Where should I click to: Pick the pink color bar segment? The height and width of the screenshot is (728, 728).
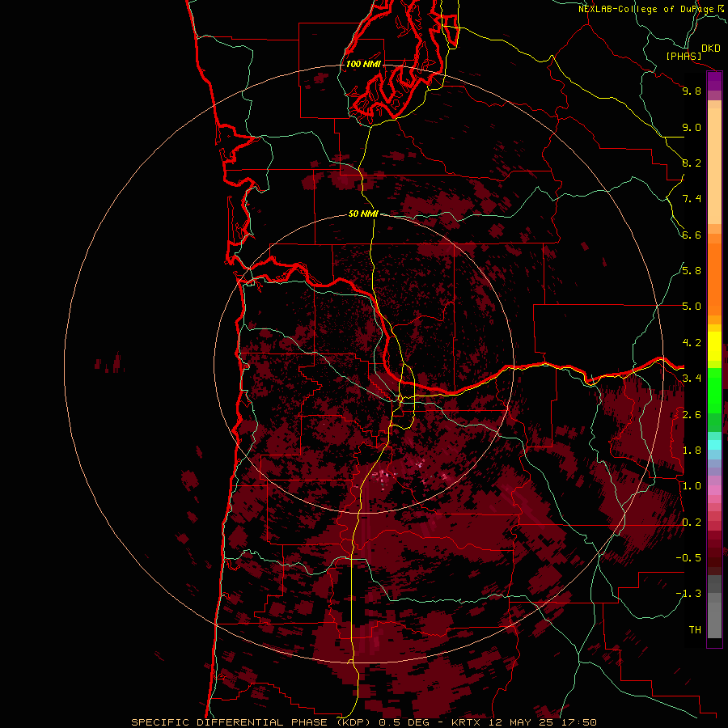pos(714,490)
